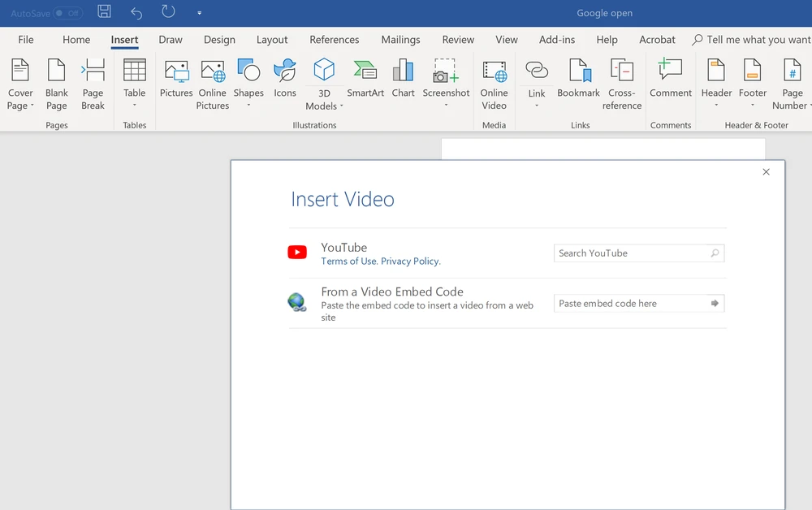Viewport: 812px width, 510px height.
Task: Click the embed code insert arrow
Action: tap(715, 304)
